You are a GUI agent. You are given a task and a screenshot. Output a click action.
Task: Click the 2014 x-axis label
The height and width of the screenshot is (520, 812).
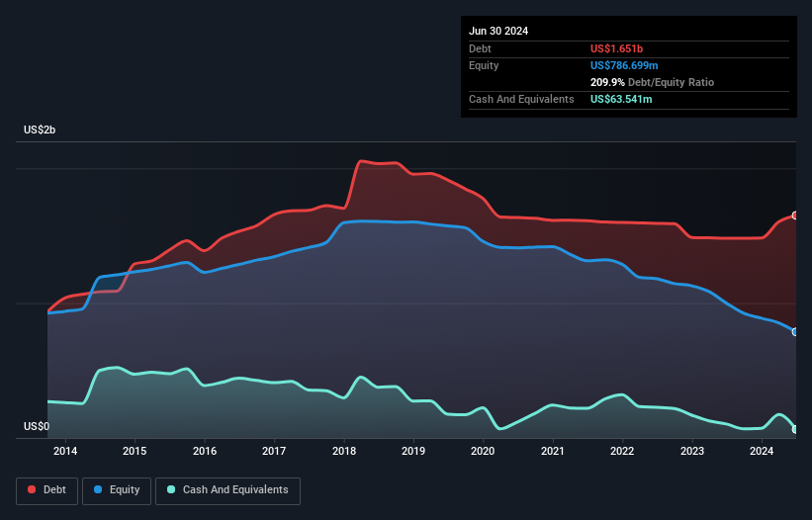(65, 451)
